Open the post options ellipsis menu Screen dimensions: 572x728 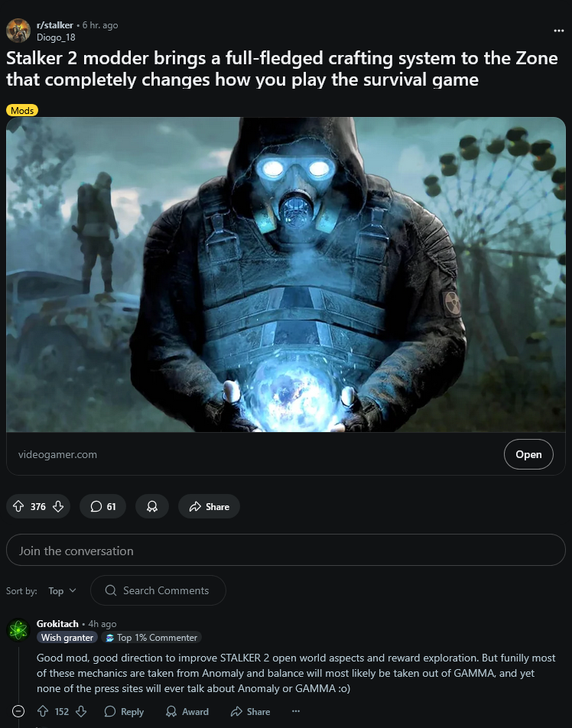click(558, 31)
